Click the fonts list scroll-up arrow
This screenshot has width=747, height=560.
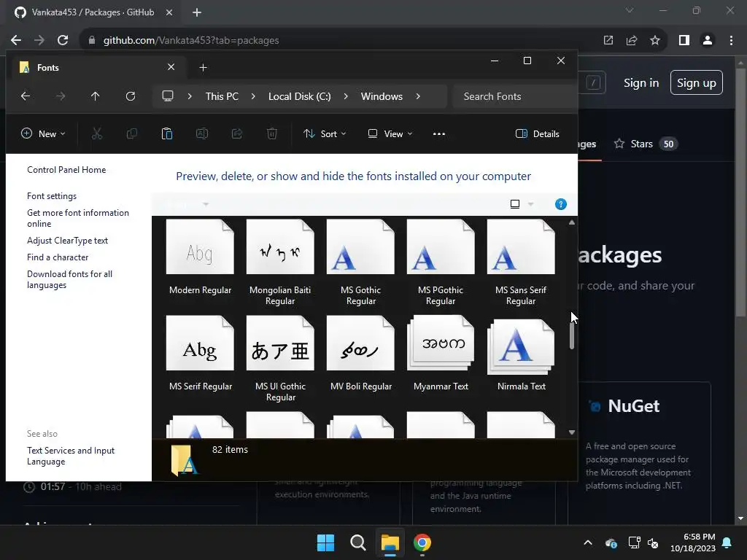pyautogui.click(x=572, y=222)
